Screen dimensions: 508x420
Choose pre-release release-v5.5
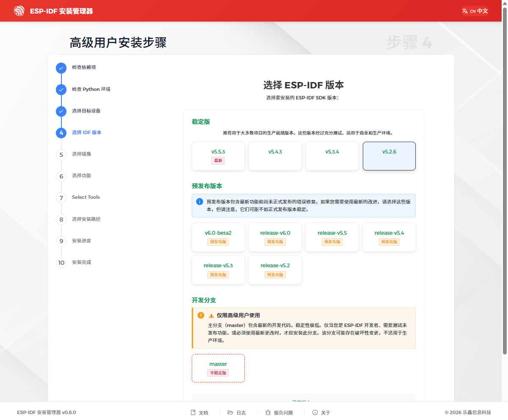click(332, 237)
